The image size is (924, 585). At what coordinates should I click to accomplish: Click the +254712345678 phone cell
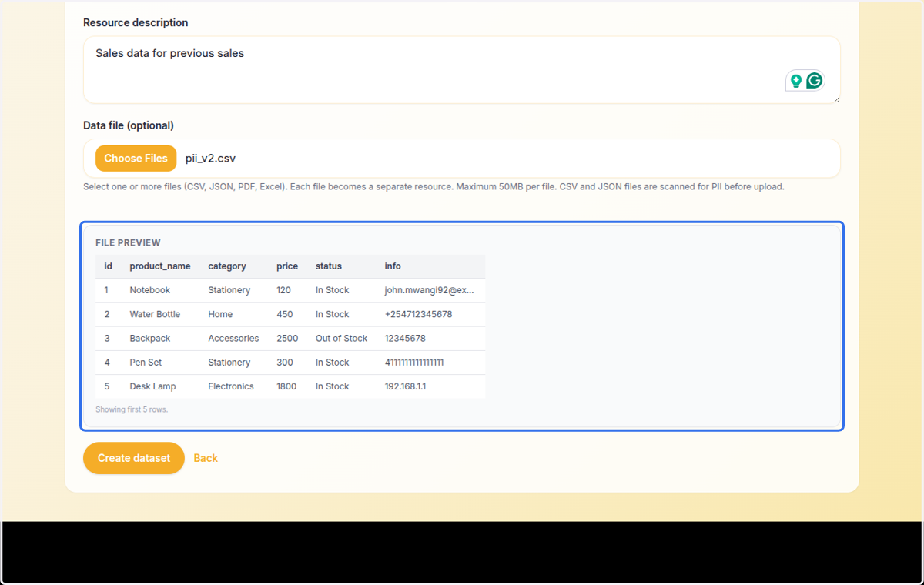[419, 314]
